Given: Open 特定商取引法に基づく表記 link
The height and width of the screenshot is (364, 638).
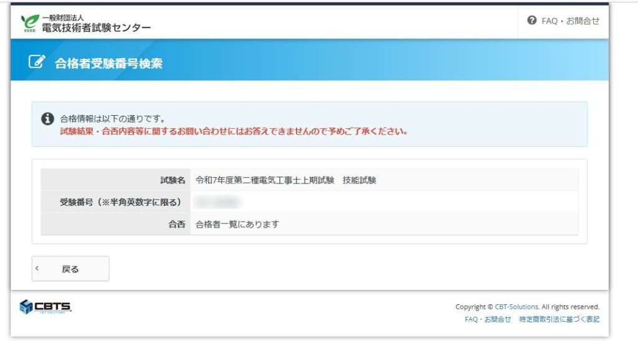Looking at the screenshot, I should point(559,319).
